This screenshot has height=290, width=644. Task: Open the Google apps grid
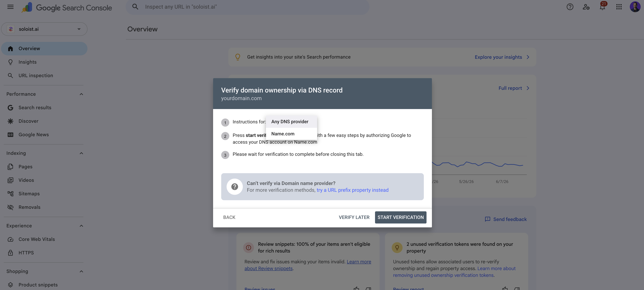tap(619, 7)
